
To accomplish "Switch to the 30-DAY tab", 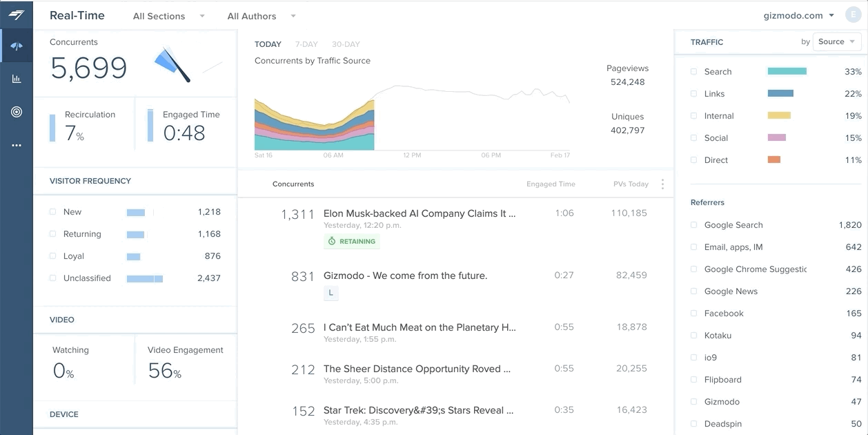I will tap(346, 44).
